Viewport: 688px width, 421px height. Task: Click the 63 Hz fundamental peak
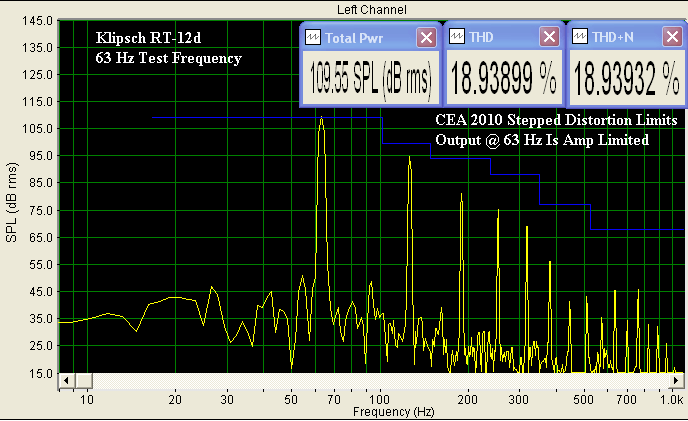(322, 119)
